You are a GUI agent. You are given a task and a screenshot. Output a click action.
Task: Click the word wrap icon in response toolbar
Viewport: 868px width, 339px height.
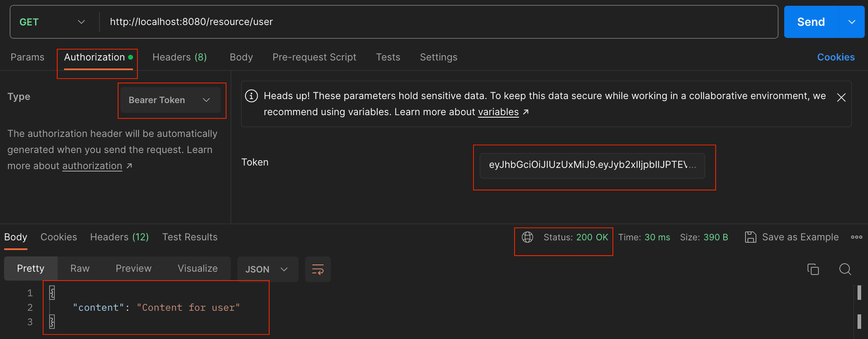tap(317, 269)
